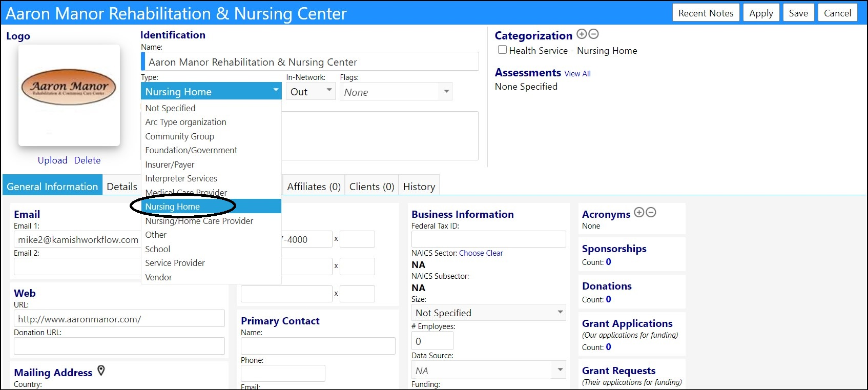Choose Nursing/Home Care Provider type
868x390 pixels.
211,221
